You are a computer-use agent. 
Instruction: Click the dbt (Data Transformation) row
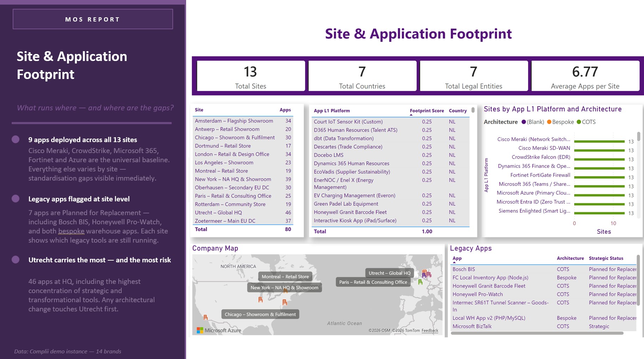[391, 138]
